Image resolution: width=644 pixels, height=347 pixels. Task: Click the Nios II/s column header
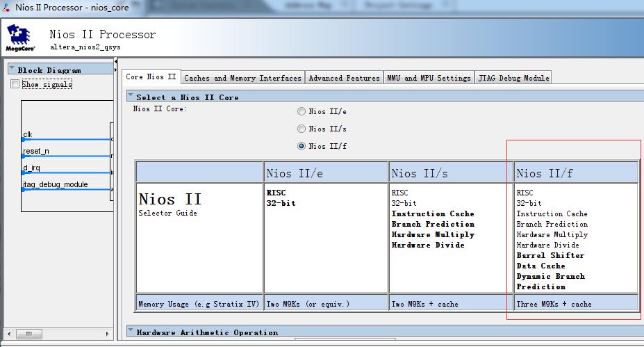pos(451,172)
